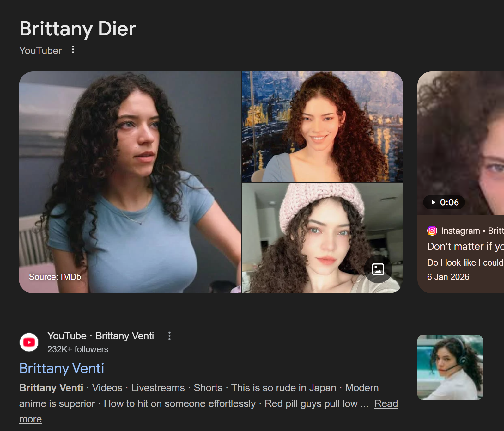Open the options menu beside YouTube · Brittany Venti
Viewport: 504px width, 431px height.
click(x=169, y=336)
